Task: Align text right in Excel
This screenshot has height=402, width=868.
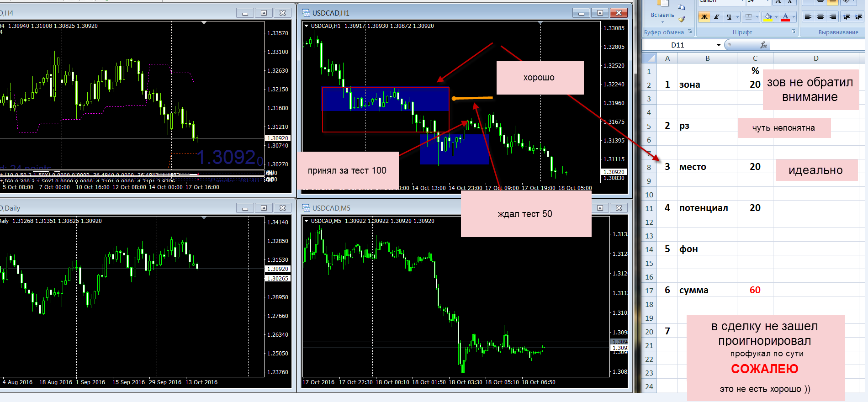Action: click(833, 16)
